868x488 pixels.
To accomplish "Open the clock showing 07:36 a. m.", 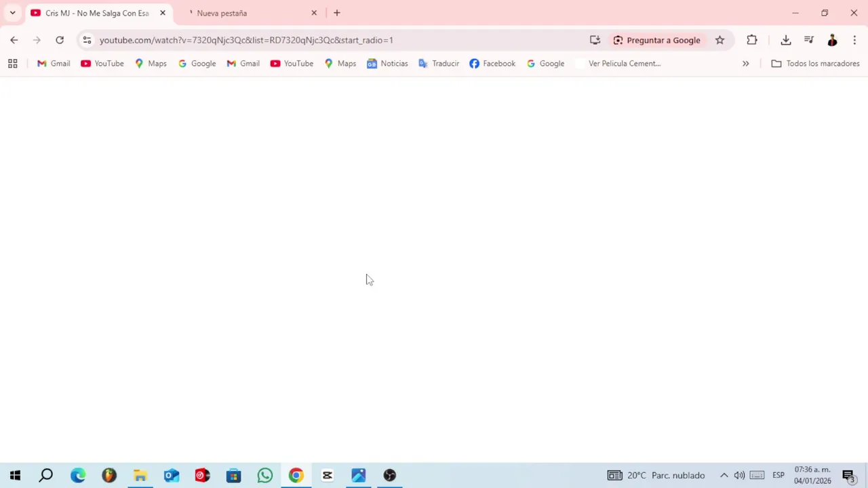I will [x=812, y=475].
